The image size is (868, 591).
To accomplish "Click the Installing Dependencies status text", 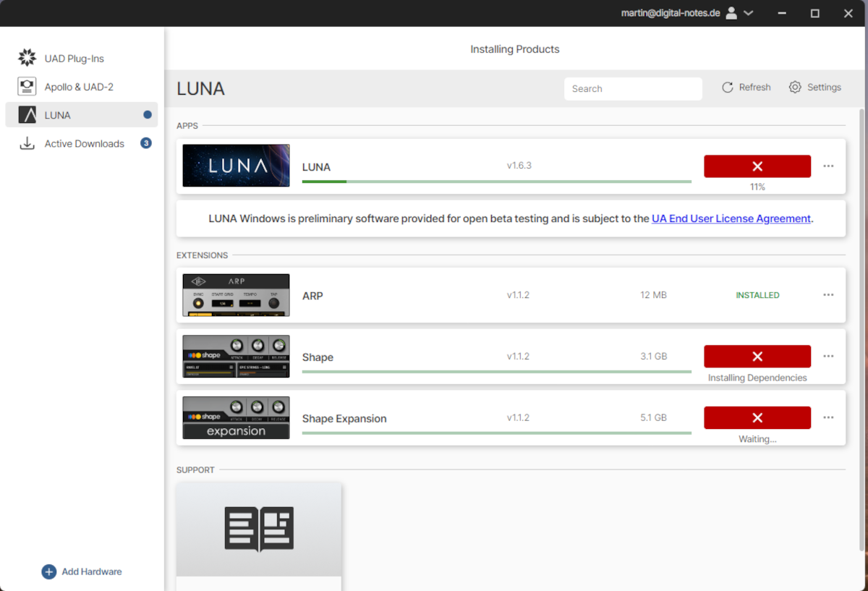I will [x=757, y=378].
